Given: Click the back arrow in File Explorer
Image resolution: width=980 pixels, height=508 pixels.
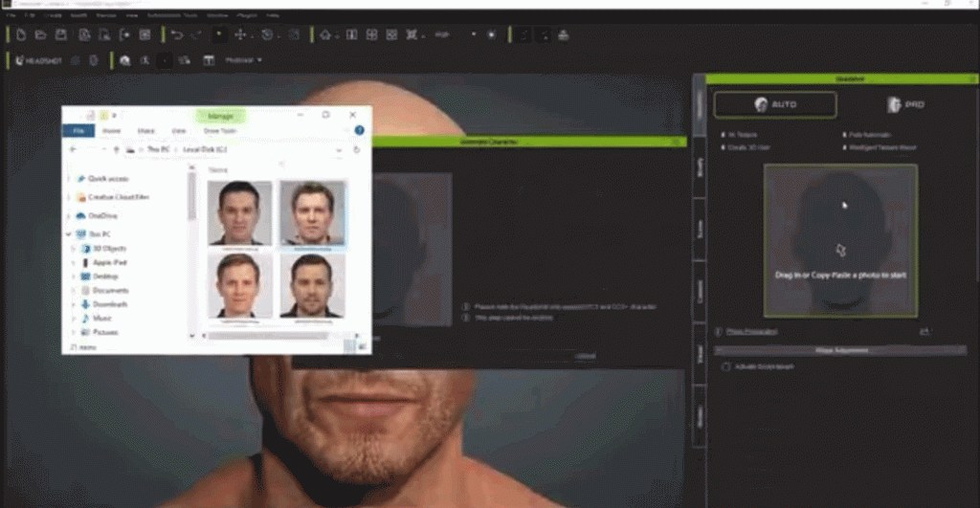Looking at the screenshot, I should click(x=73, y=150).
